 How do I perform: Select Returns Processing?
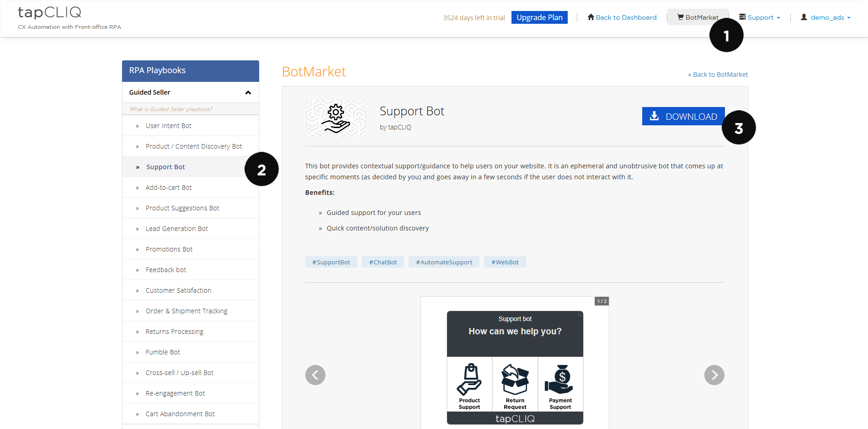click(191, 332)
